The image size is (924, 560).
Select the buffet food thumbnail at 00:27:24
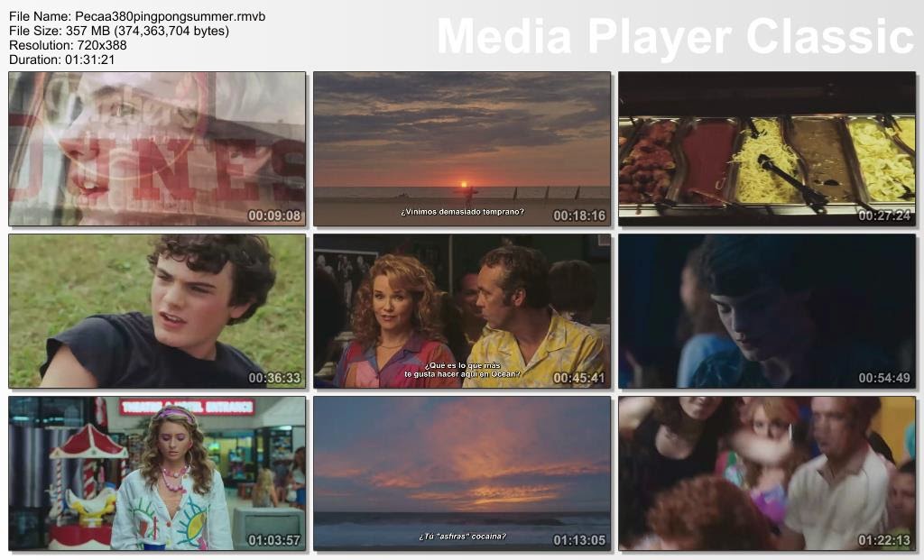point(767,149)
